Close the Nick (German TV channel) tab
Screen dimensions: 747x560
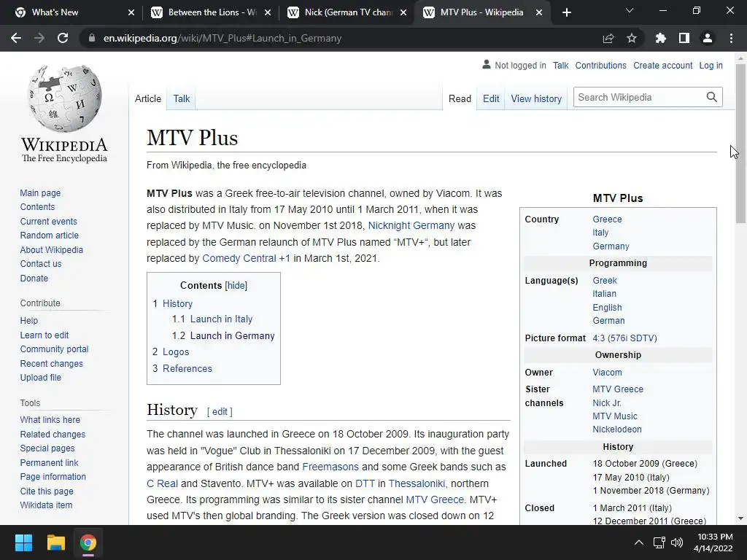point(403,12)
